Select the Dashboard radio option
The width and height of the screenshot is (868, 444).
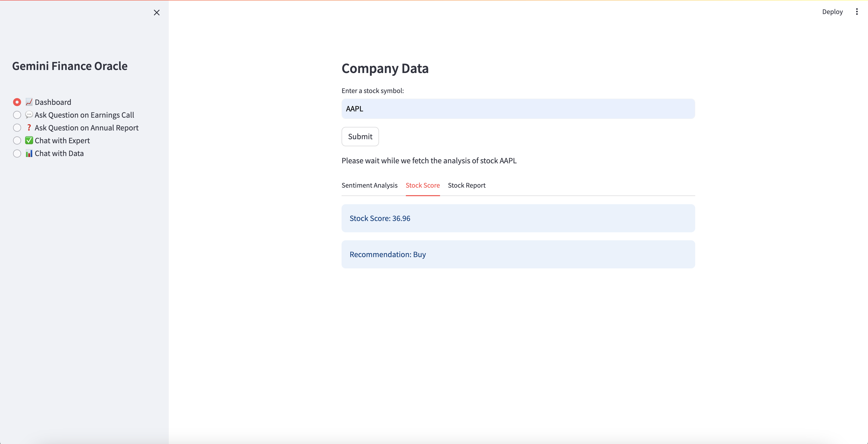(17, 102)
